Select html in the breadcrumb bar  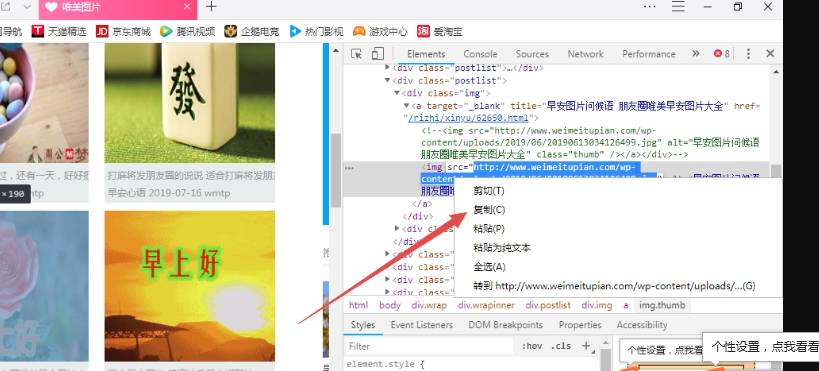tap(358, 305)
